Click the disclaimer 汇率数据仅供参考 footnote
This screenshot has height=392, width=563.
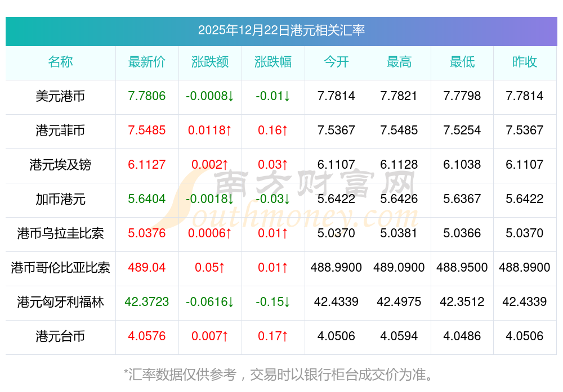(278, 375)
